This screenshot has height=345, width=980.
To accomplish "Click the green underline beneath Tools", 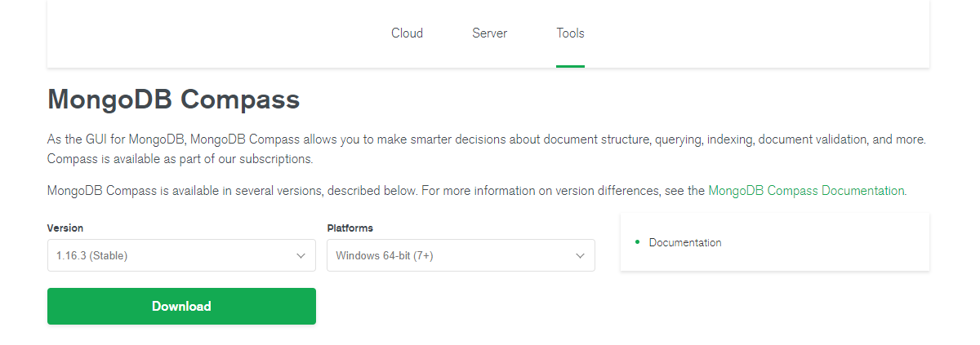I will click(570, 66).
